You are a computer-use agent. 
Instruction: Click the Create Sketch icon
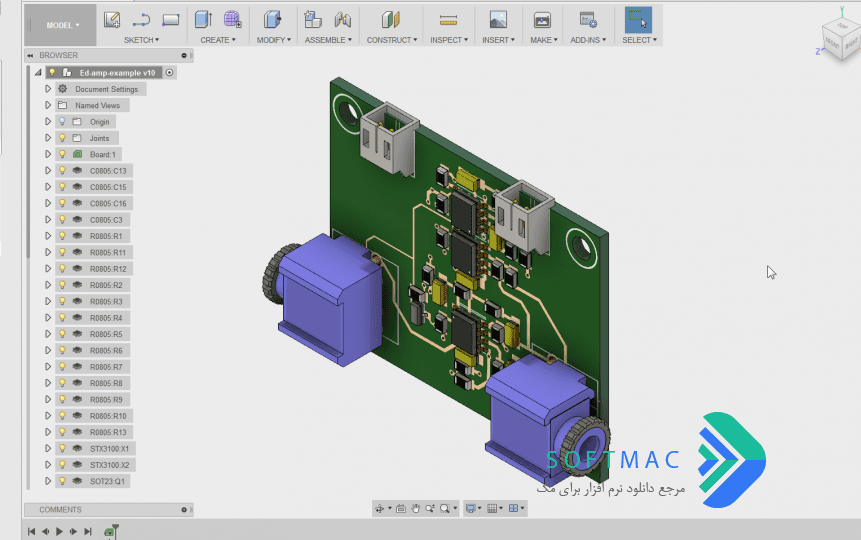tap(112, 20)
